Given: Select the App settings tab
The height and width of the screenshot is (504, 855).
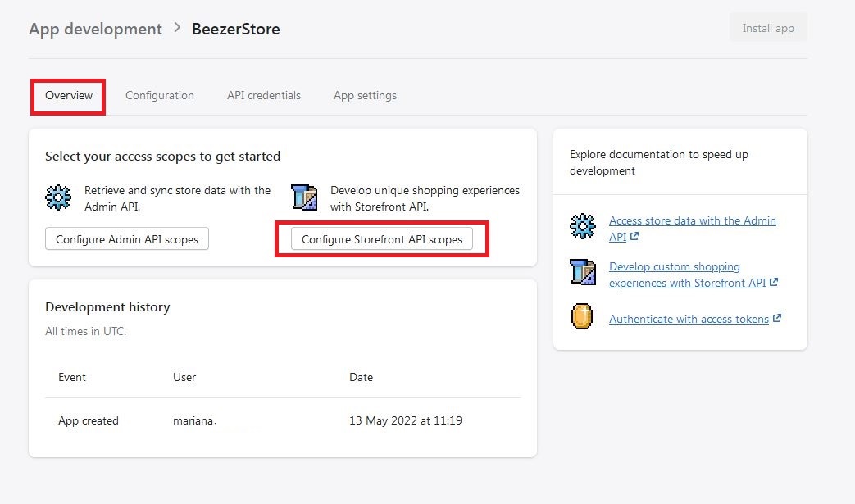Looking at the screenshot, I should click(x=365, y=96).
